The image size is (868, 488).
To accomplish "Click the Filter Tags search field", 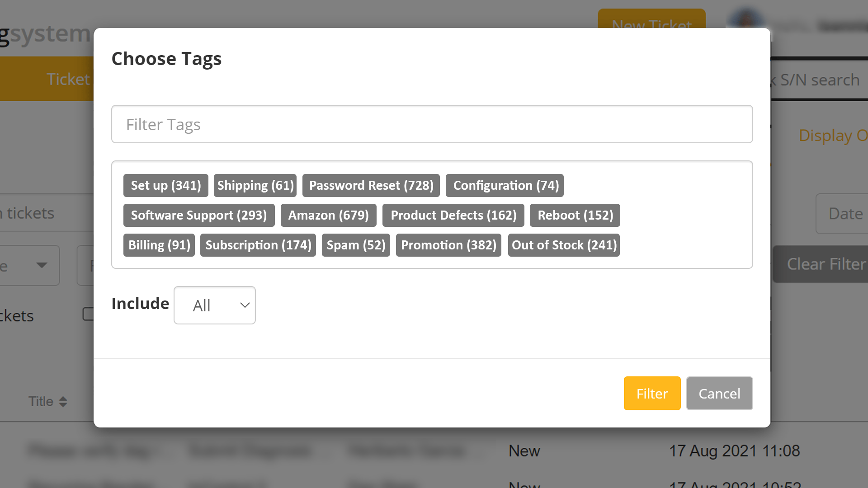I will click(432, 124).
